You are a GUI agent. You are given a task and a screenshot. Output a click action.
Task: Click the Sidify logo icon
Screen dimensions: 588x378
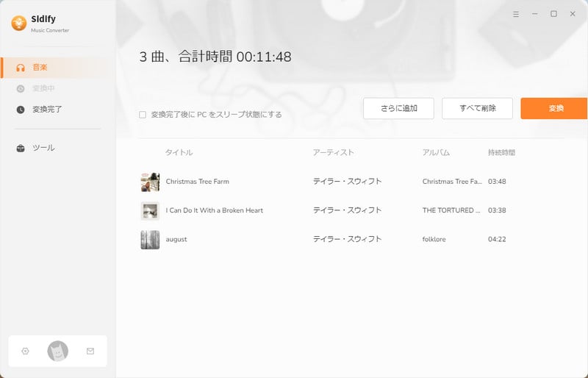[x=19, y=24]
